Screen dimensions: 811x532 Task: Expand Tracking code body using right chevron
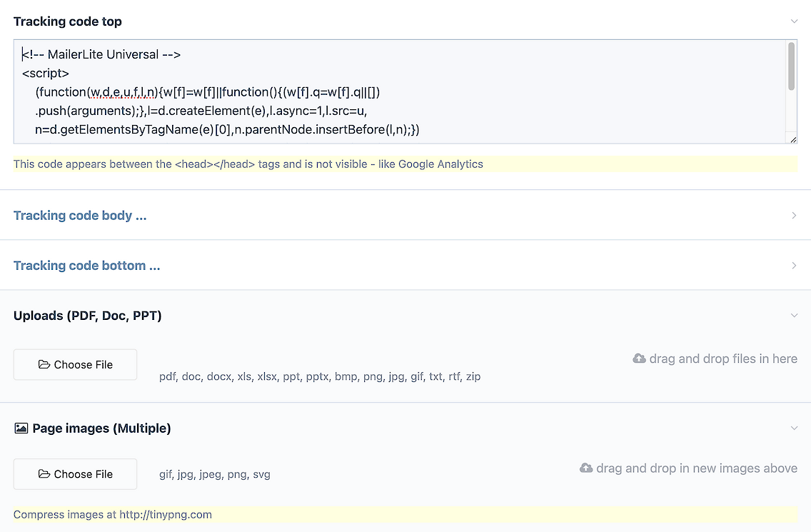click(794, 216)
